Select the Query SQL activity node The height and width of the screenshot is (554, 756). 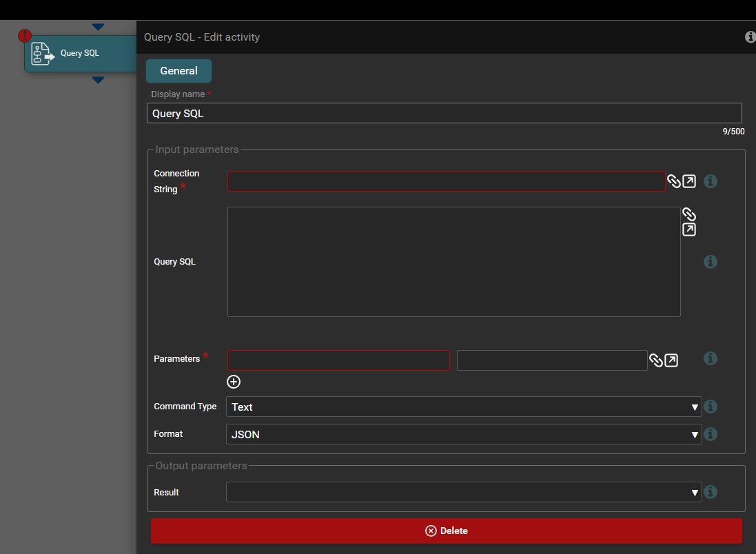[x=80, y=54]
